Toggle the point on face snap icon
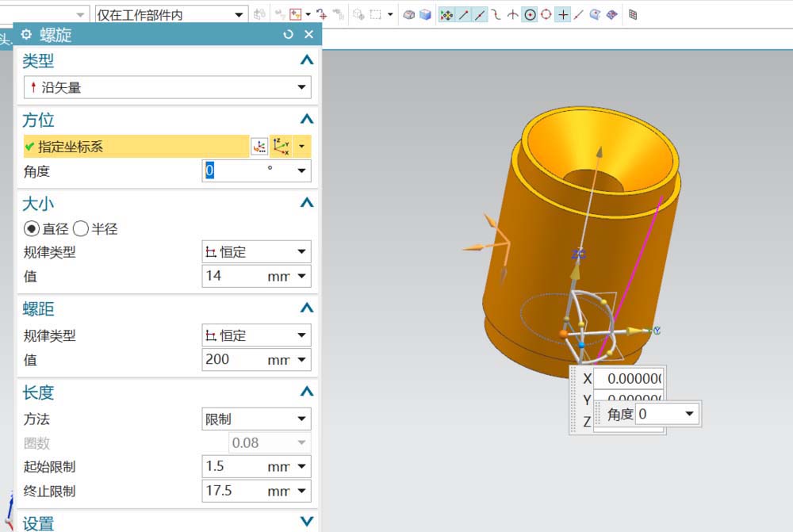 tap(596, 14)
